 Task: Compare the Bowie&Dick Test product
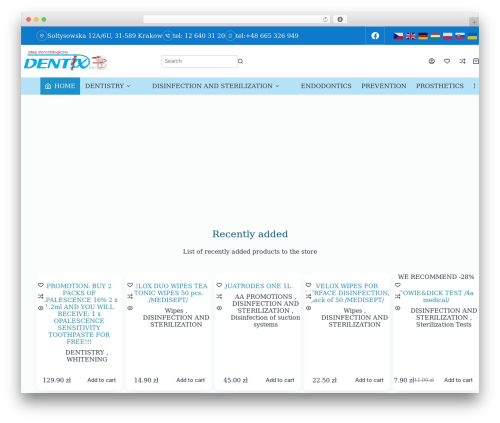tap(398, 296)
